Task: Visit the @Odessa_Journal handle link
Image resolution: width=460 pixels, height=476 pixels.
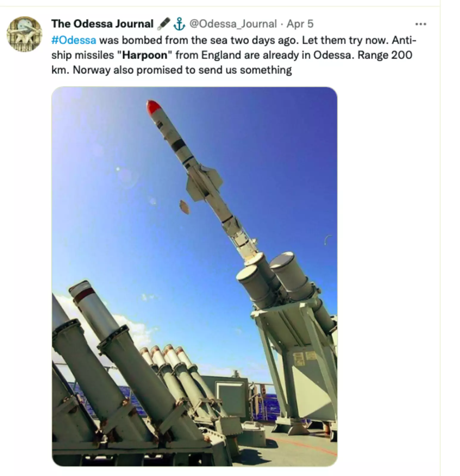Action: coord(233,24)
